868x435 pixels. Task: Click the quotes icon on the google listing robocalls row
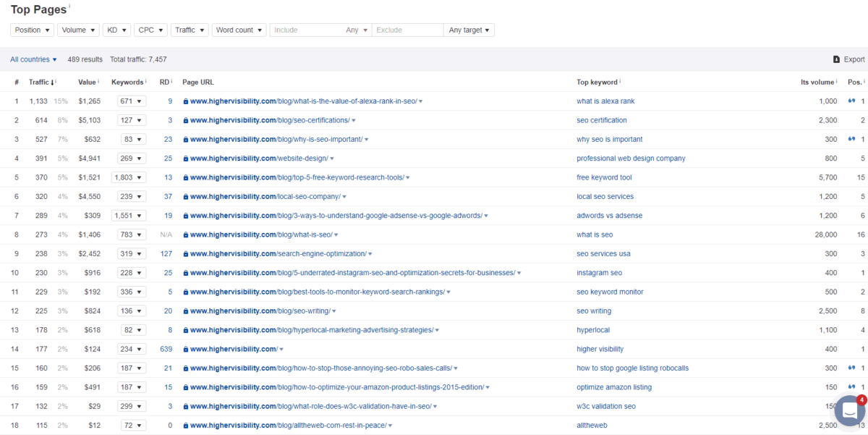pyautogui.click(x=851, y=368)
